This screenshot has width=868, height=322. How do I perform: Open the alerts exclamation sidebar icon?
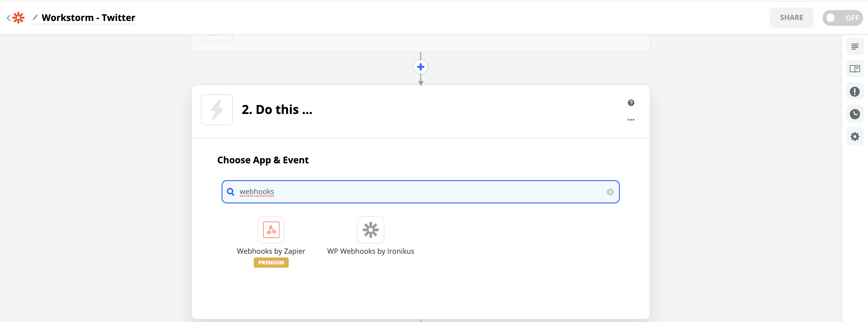point(854,92)
